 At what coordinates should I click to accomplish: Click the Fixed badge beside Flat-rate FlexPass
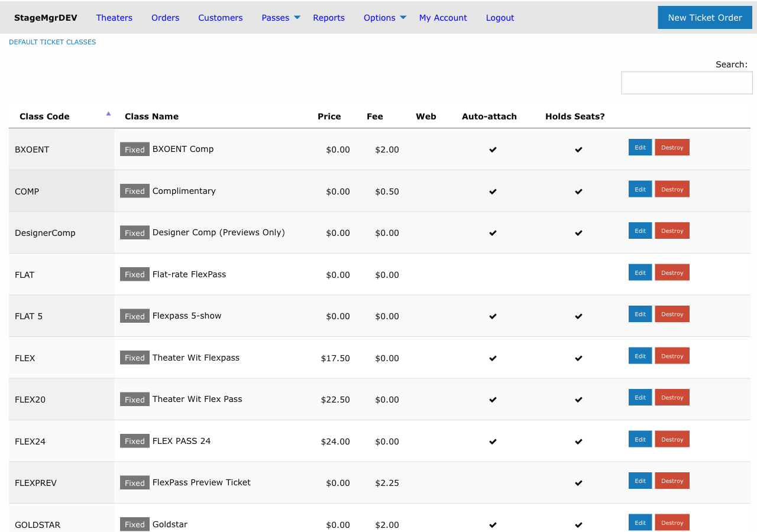pyautogui.click(x=135, y=274)
